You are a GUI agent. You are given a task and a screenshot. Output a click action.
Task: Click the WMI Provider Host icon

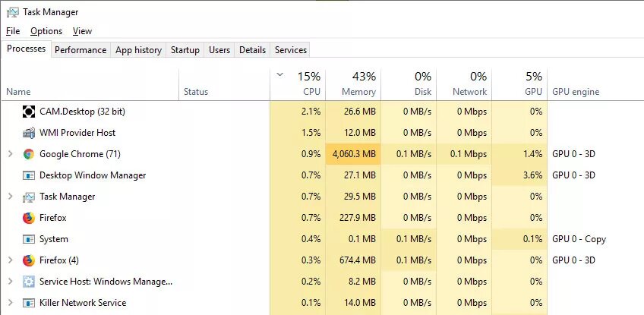tap(29, 133)
